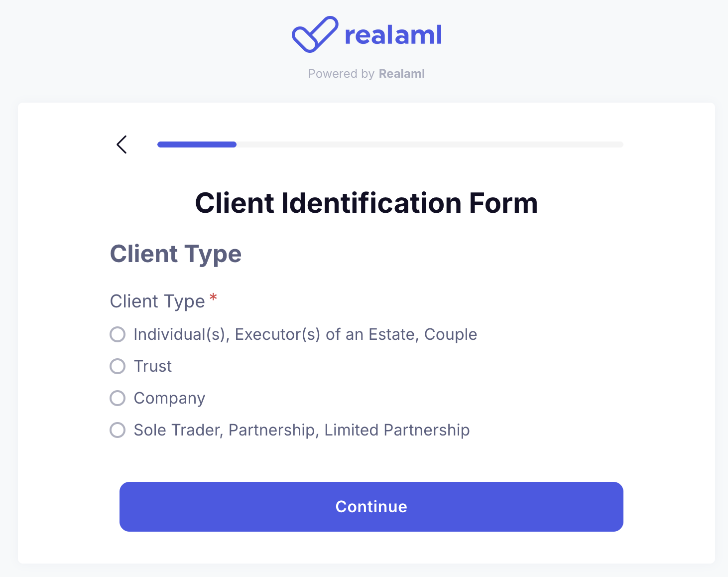
Task: Click the Client Type field label
Action: [157, 301]
